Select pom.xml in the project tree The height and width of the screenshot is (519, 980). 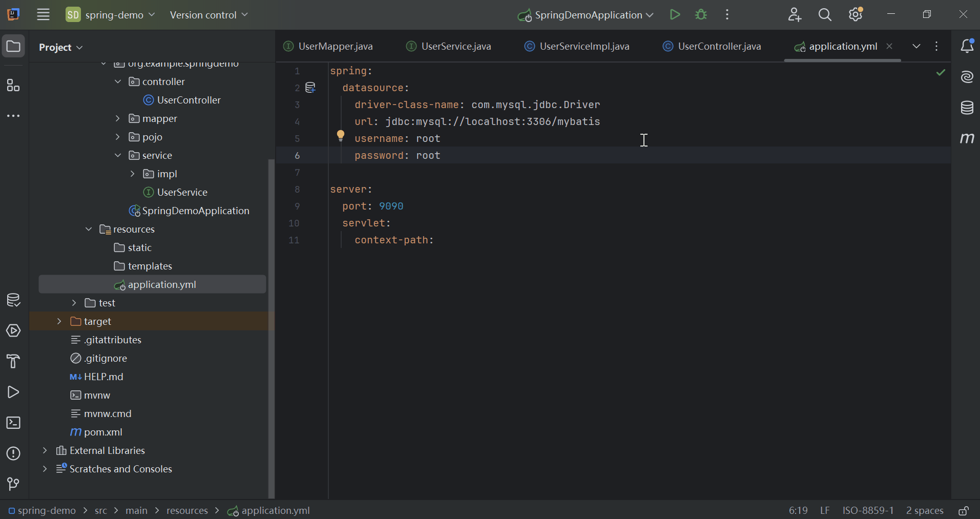96,432
